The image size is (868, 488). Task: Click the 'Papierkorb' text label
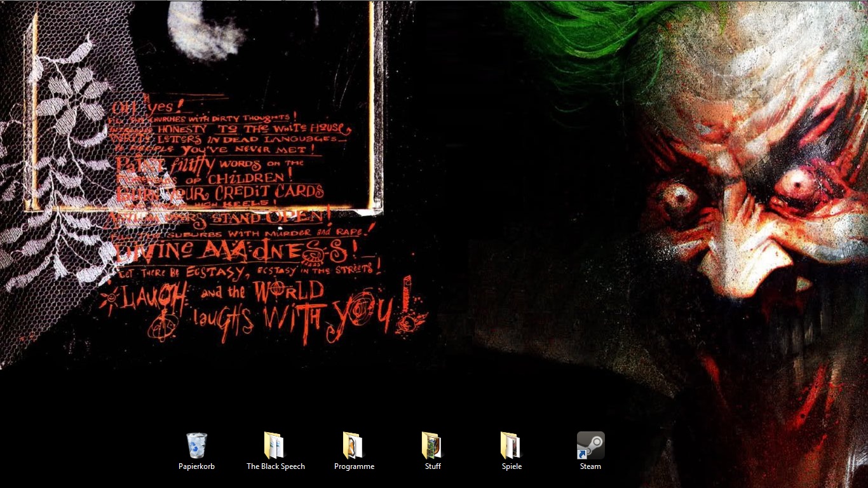click(x=196, y=466)
